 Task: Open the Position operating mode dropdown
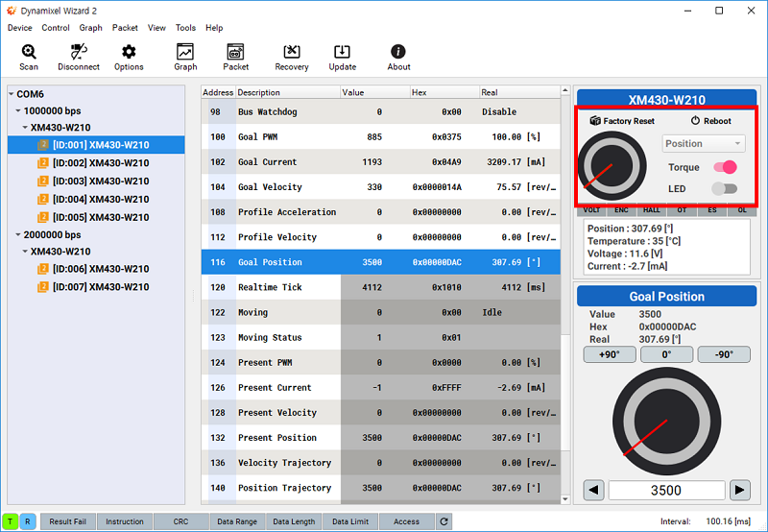click(x=704, y=143)
